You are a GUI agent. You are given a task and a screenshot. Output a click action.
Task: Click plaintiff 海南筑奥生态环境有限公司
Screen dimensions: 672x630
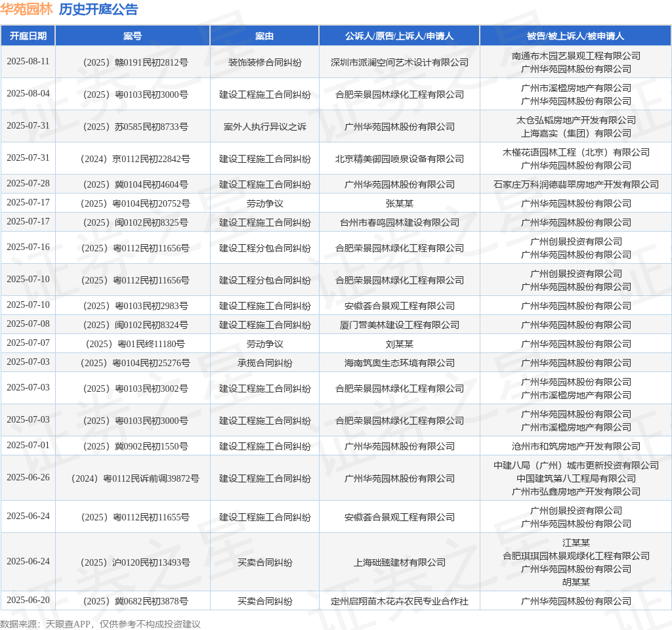[x=400, y=363]
